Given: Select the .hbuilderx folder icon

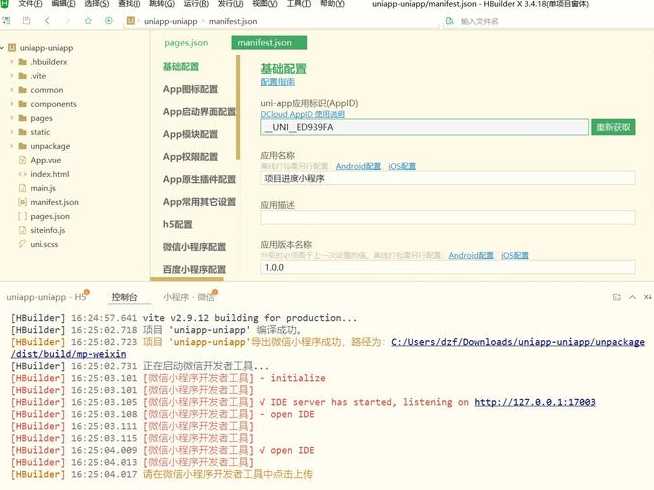Looking at the screenshot, I should (x=23, y=62).
